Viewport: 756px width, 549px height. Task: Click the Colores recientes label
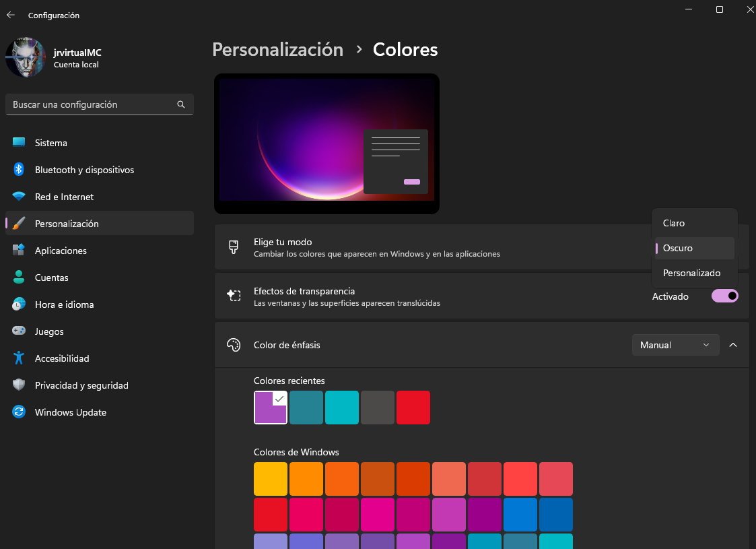tap(289, 381)
